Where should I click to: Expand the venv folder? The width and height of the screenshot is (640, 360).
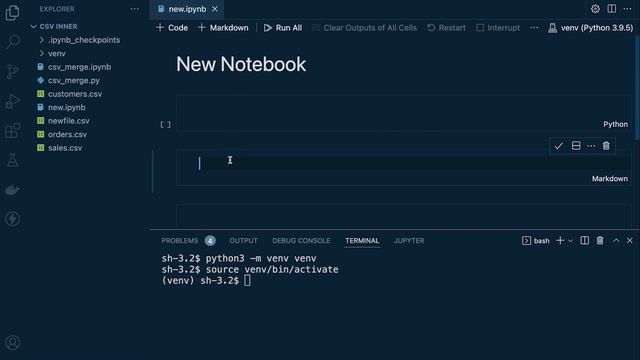click(53, 53)
